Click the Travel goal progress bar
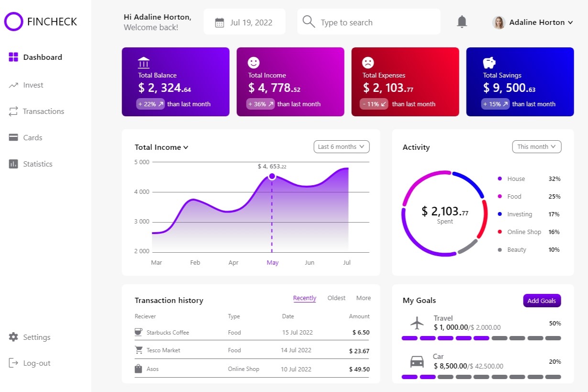Screen dimensions: 588x392 point(481,338)
